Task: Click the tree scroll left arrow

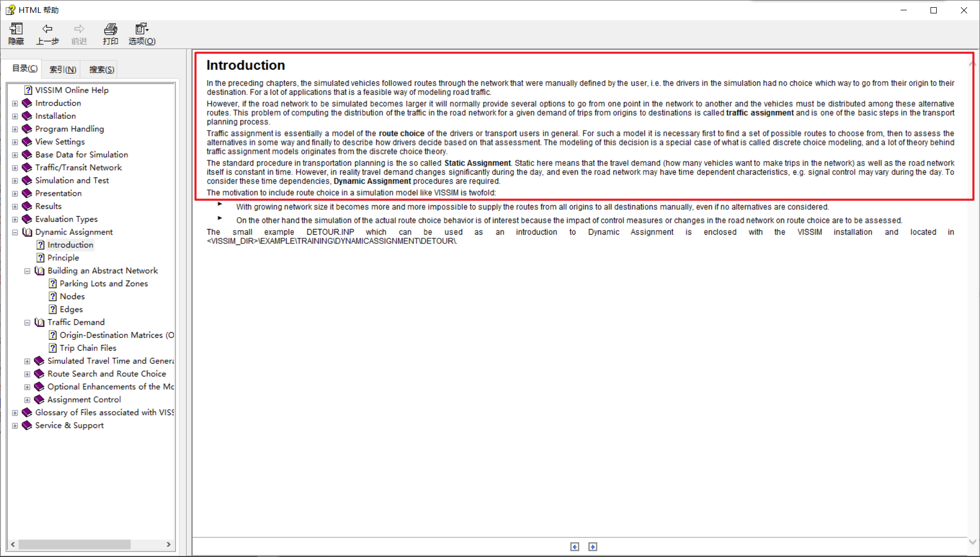Action: click(12, 545)
